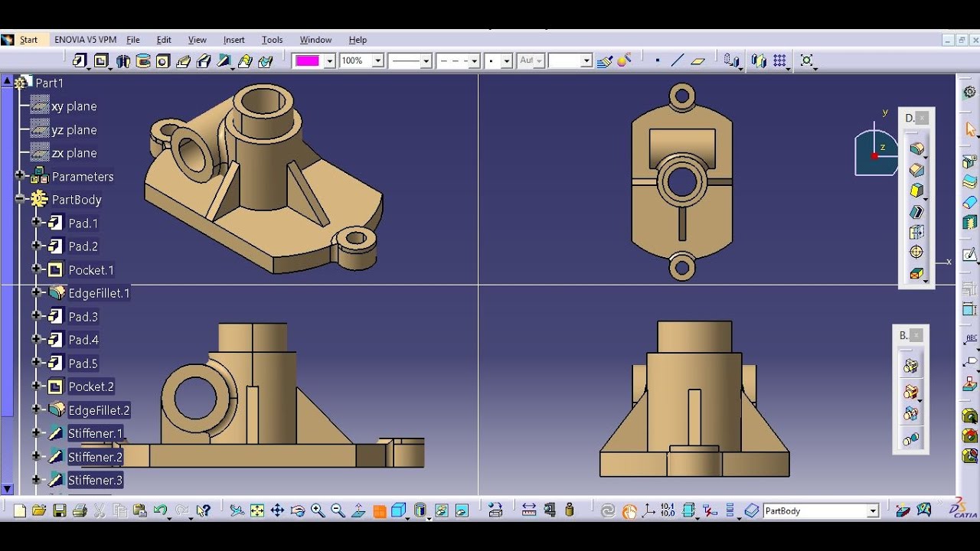Open the point symbol dropdown

(x=507, y=61)
